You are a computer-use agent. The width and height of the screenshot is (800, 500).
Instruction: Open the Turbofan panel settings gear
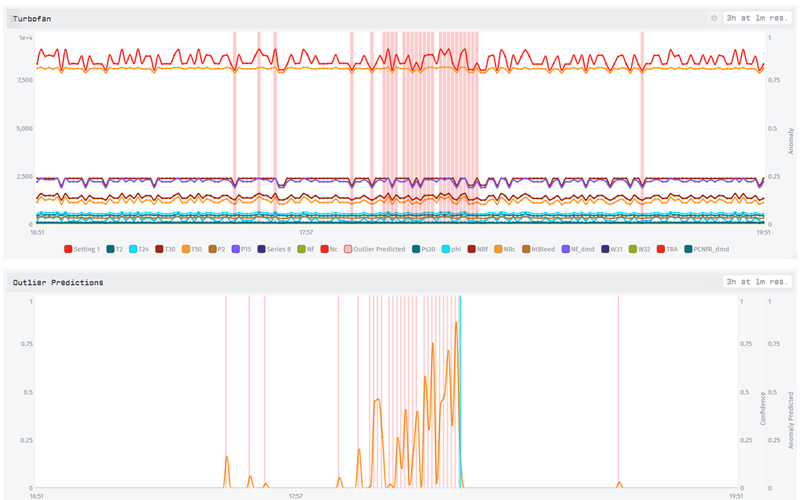pyautogui.click(x=714, y=18)
